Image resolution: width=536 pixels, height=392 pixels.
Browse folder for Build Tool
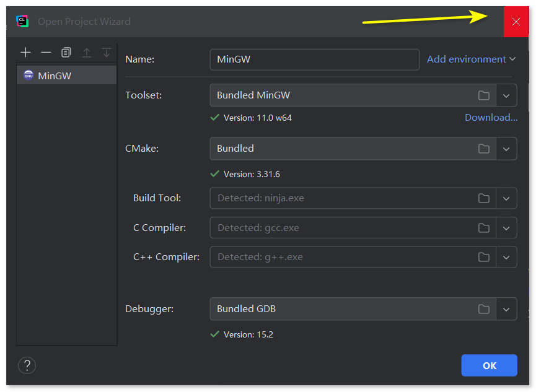point(484,198)
